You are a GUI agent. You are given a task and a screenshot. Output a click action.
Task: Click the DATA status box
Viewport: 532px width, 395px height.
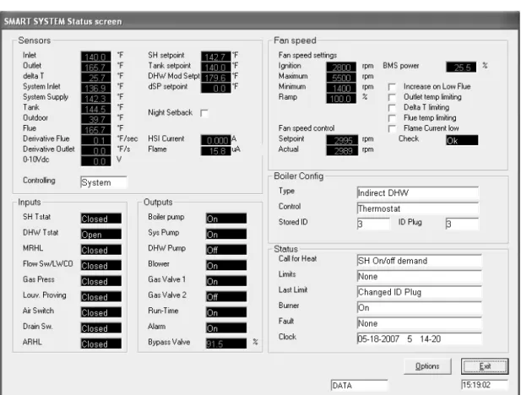(x=359, y=386)
